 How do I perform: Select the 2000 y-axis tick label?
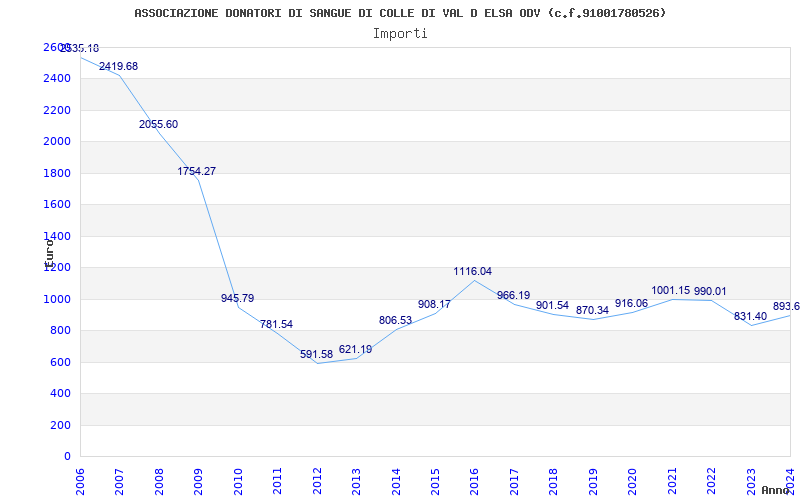click(x=57, y=141)
